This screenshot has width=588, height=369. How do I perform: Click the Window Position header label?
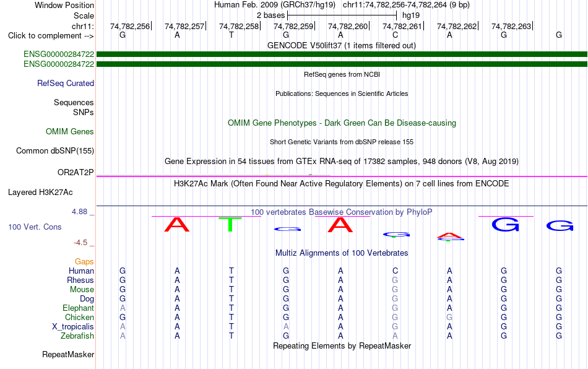pos(64,5)
